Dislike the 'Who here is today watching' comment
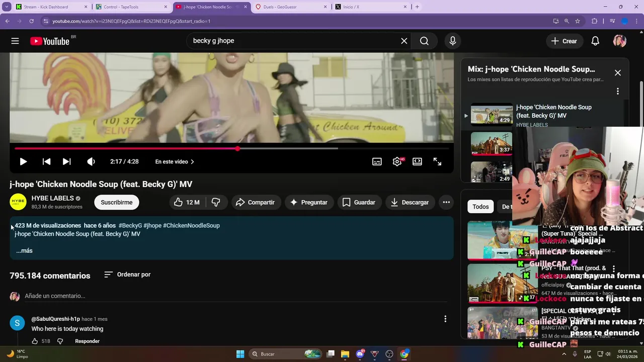 pyautogui.click(x=60, y=341)
